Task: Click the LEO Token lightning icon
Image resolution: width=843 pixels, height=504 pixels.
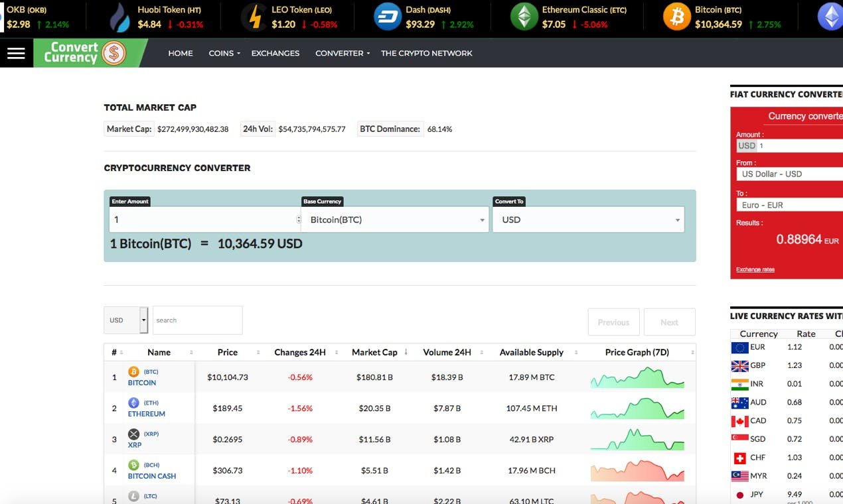Action: pos(254,17)
